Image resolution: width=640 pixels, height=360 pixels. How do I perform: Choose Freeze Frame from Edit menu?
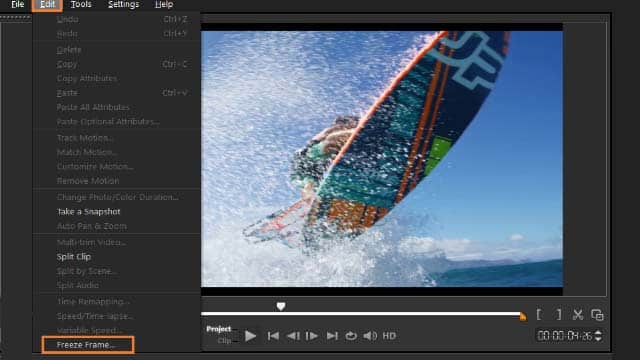point(85,345)
